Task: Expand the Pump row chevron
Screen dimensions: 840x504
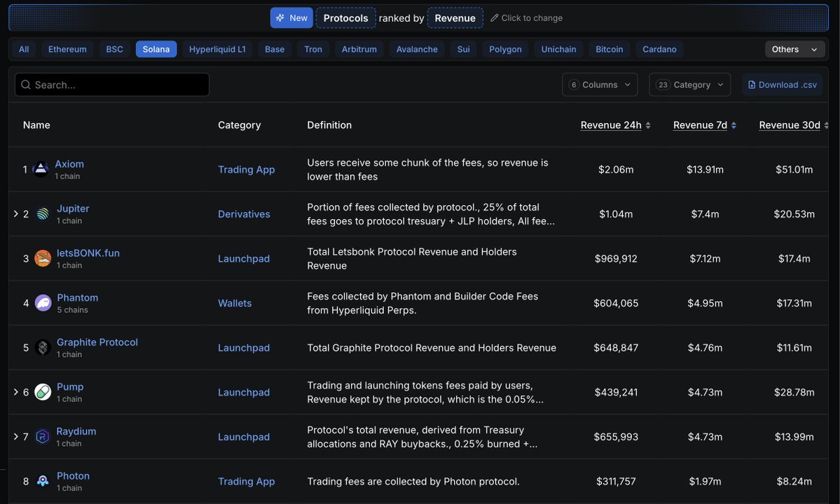Action: pyautogui.click(x=15, y=391)
